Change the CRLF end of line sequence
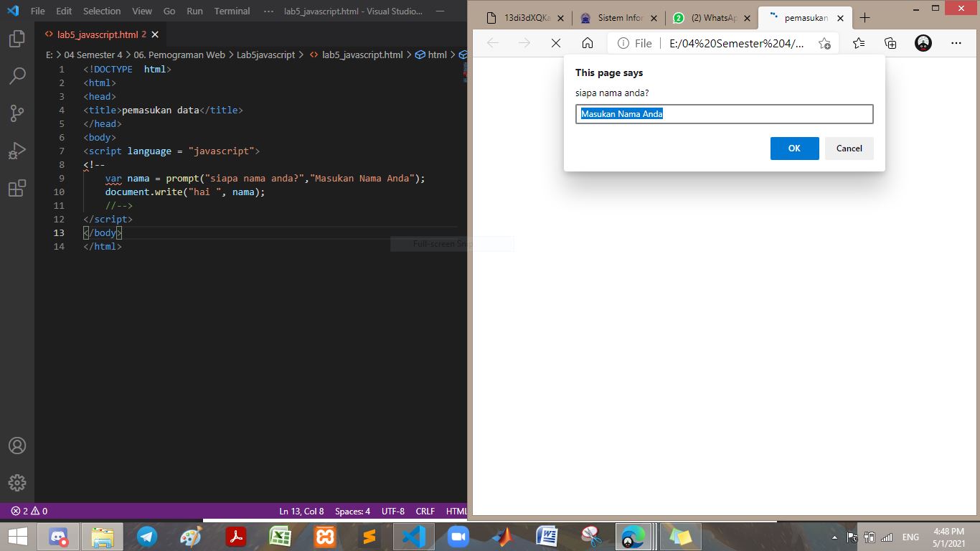The width and height of the screenshot is (980, 551). tap(425, 511)
